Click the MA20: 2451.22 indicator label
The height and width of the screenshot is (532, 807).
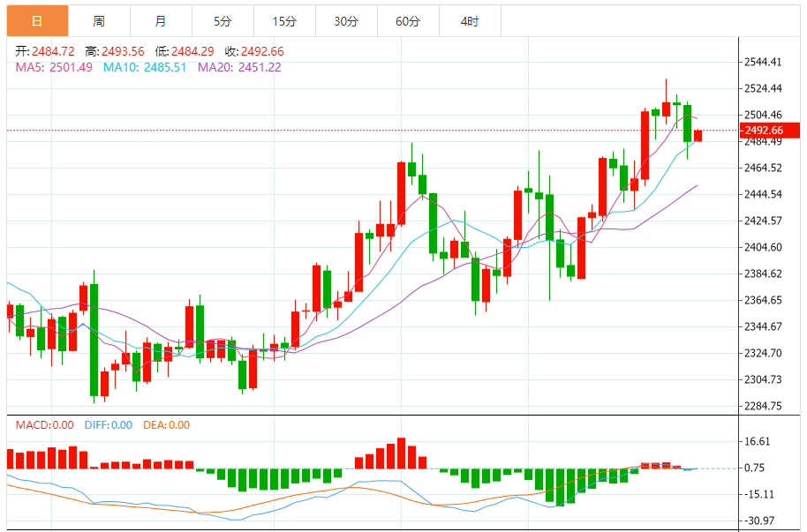tap(240, 67)
